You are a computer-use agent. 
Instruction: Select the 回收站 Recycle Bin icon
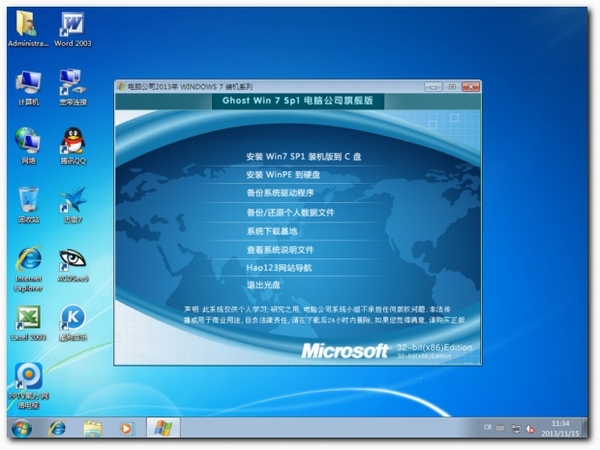(28, 199)
